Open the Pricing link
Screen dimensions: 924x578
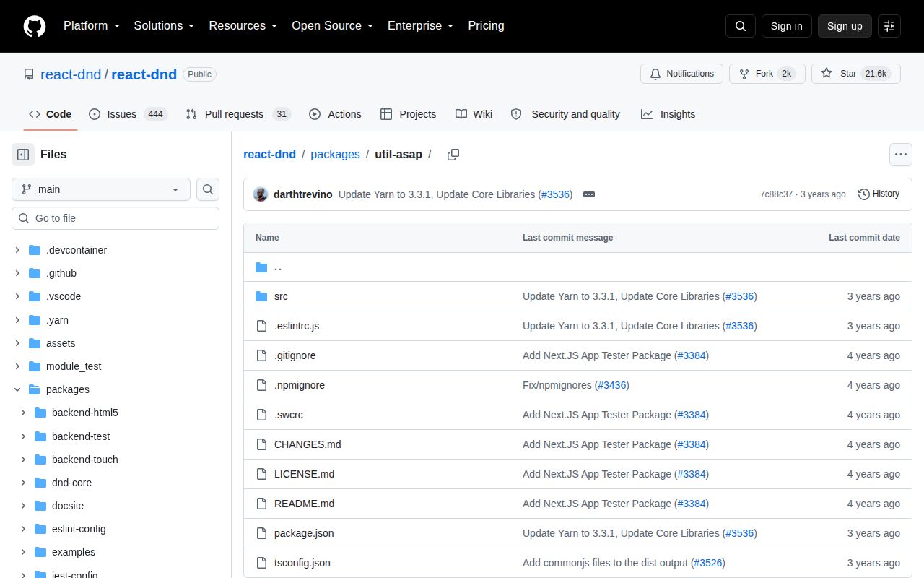486,26
